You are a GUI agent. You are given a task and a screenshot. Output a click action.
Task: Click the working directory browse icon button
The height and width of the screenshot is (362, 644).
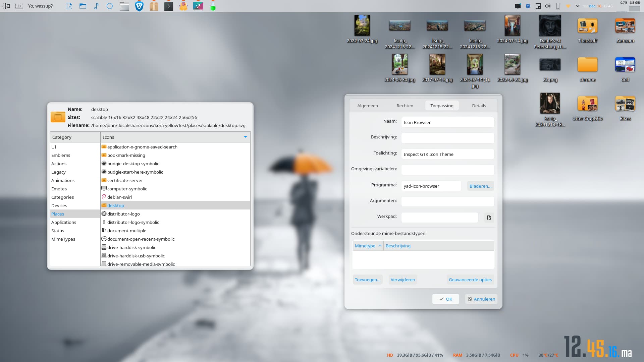point(489,218)
